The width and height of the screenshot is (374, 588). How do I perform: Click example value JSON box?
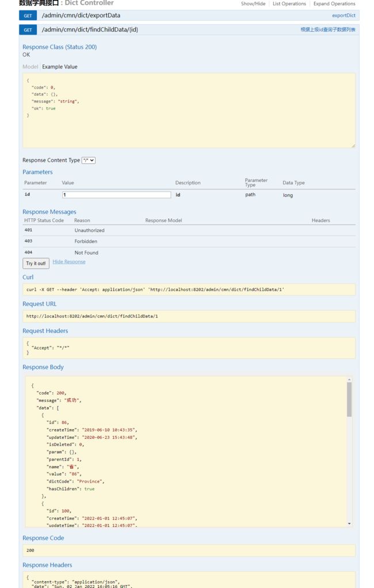189,111
